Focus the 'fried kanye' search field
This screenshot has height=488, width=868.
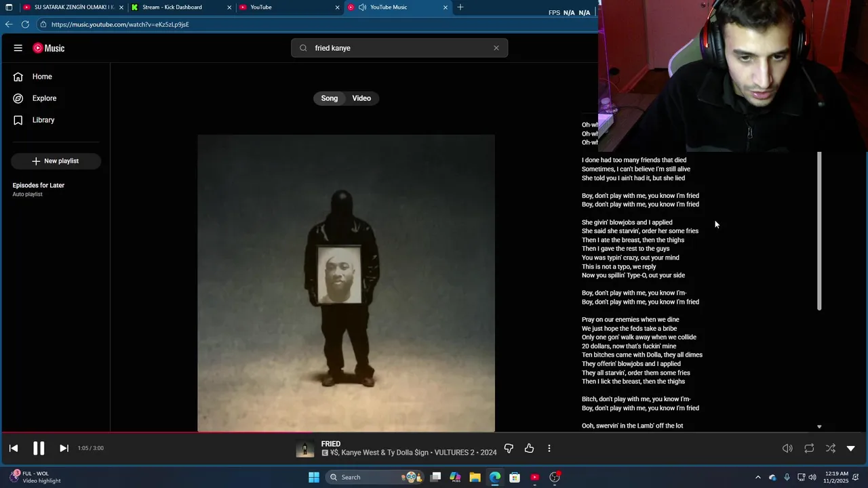click(400, 48)
